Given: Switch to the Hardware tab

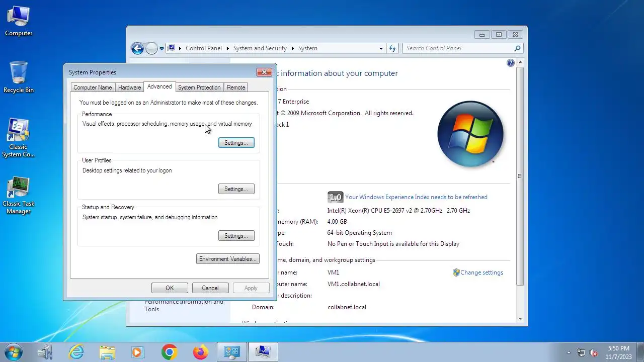Looking at the screenshot, I should point(129,87).
